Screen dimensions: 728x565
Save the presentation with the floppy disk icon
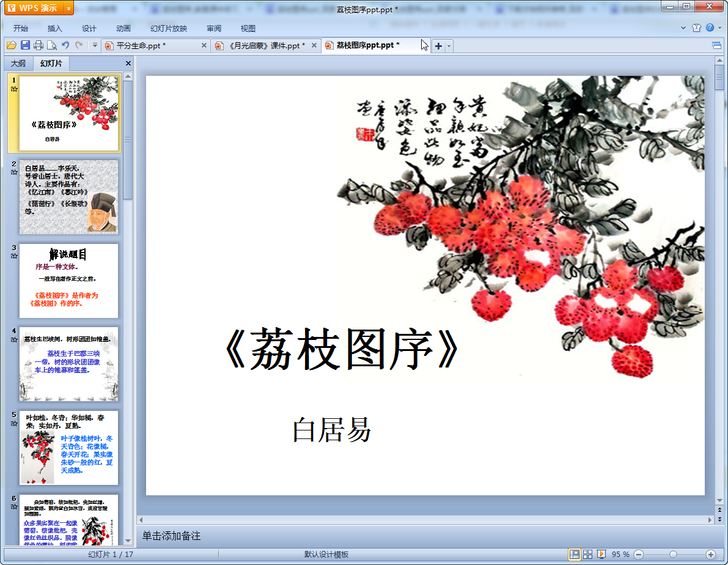tap(25, 45)
